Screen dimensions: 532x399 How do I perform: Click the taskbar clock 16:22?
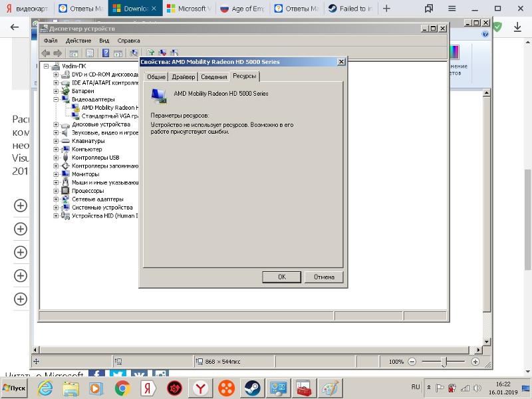click(x=503, y=384)
